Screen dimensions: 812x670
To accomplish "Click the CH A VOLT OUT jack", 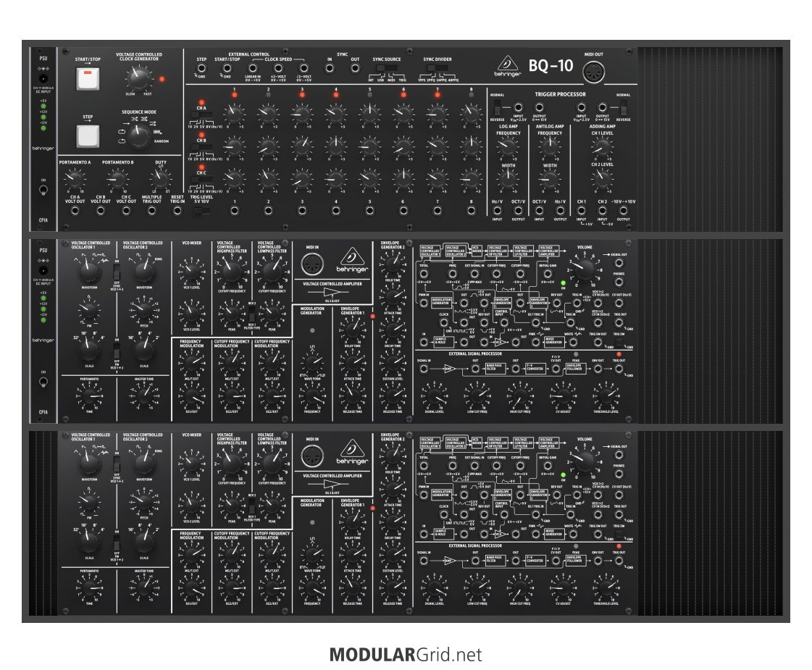I will tap(75, 211).
